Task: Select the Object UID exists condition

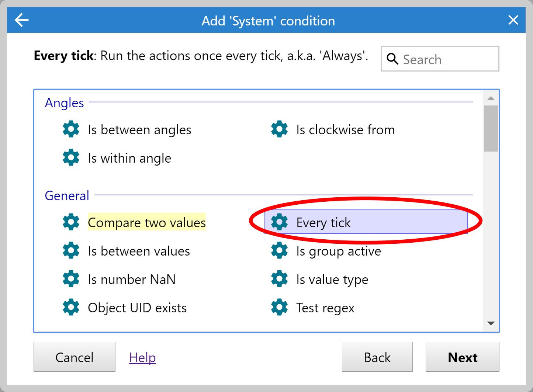Action: point(137,307)
